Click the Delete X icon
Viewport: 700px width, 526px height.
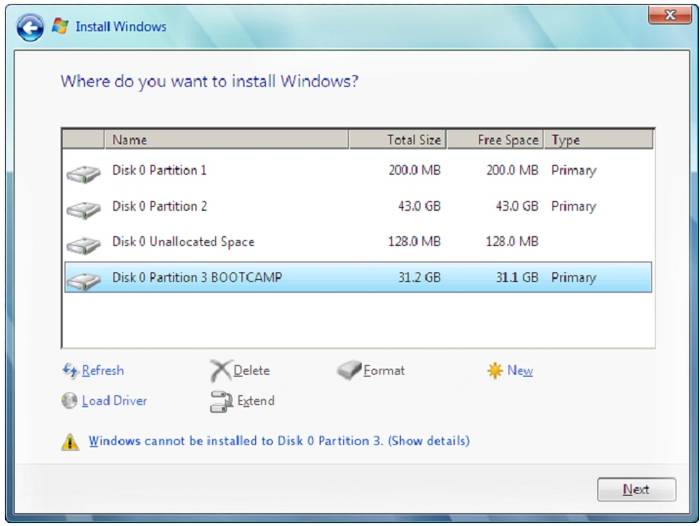pyautogui.click(x=220, y=371)
